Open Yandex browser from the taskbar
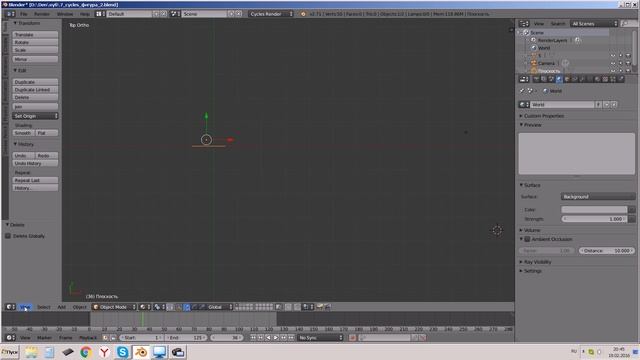640x360 pixels. pyautogui.click(x=104, y=352)
